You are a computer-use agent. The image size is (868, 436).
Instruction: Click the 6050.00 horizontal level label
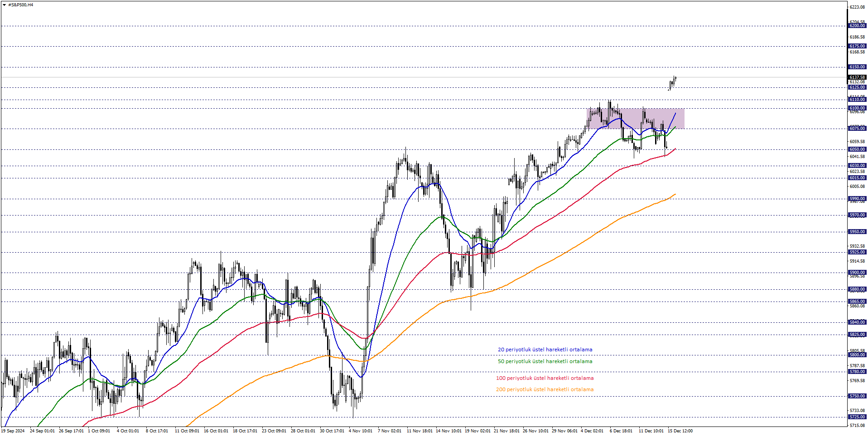857,149
